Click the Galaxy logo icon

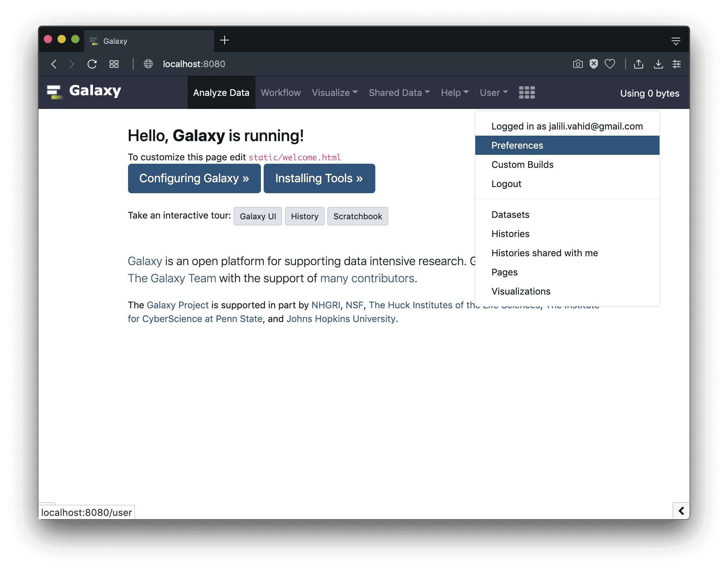coord(54,92)
